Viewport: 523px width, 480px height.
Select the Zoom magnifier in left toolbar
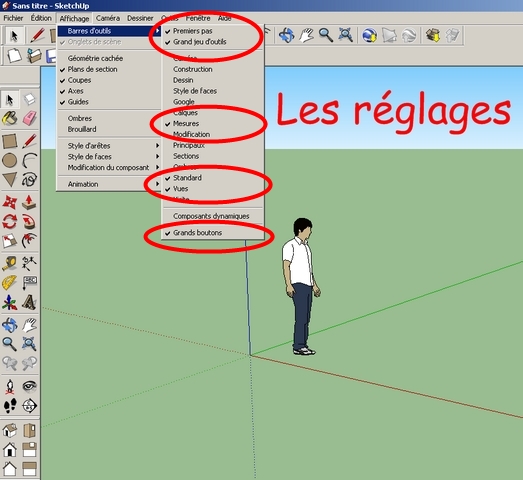point(10,344)
